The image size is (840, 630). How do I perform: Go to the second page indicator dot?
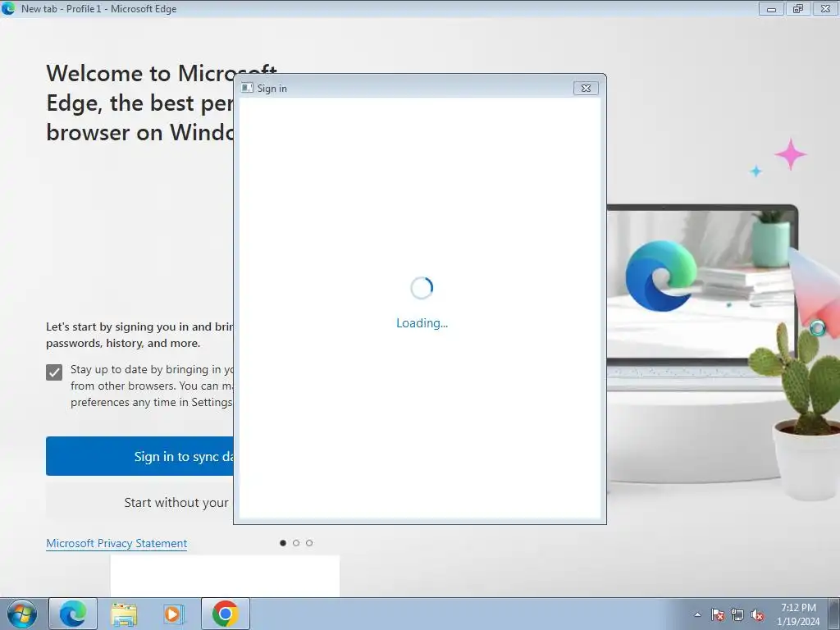pyautogui.click(x=296, y=543)
